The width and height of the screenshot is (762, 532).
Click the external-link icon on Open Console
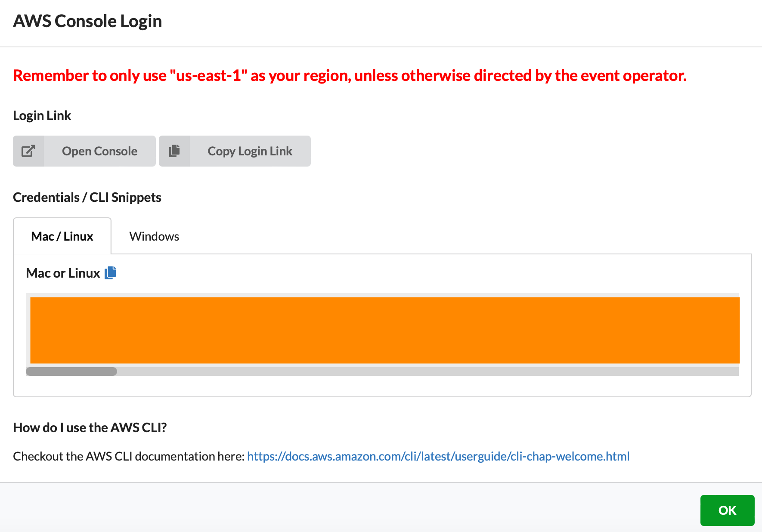pyautogui.click(x=28, y=151)
